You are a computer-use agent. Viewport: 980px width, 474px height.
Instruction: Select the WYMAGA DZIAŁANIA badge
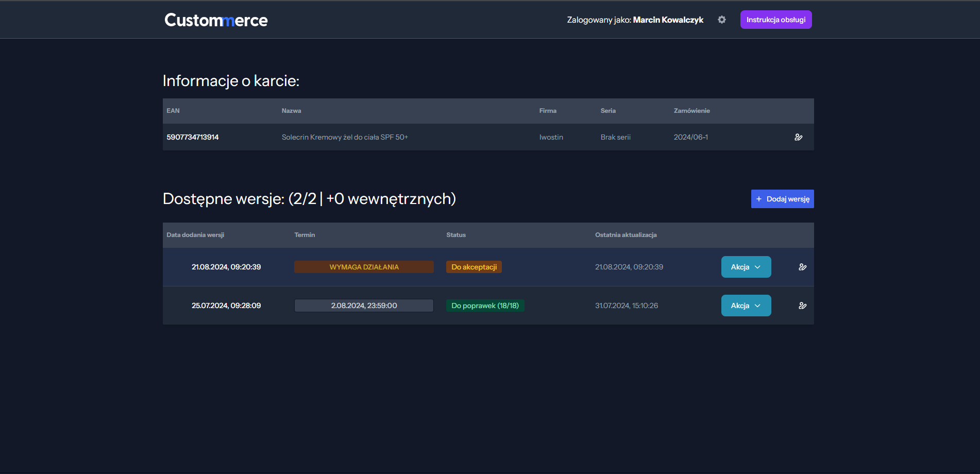coord(364,267)
